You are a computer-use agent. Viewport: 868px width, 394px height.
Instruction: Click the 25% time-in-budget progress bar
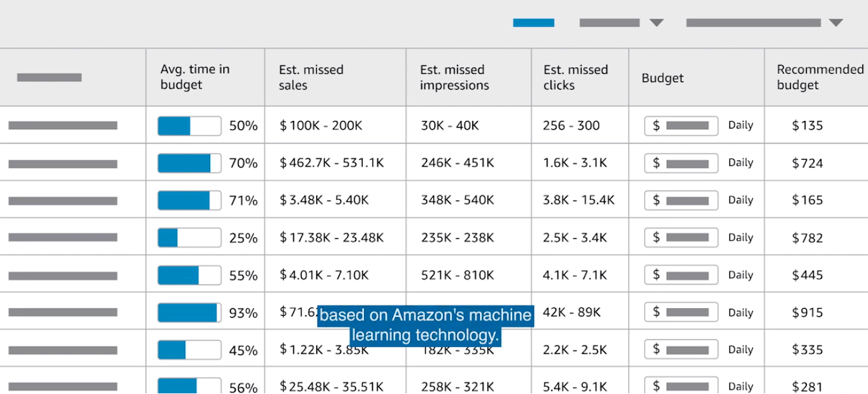coord(189,237)
